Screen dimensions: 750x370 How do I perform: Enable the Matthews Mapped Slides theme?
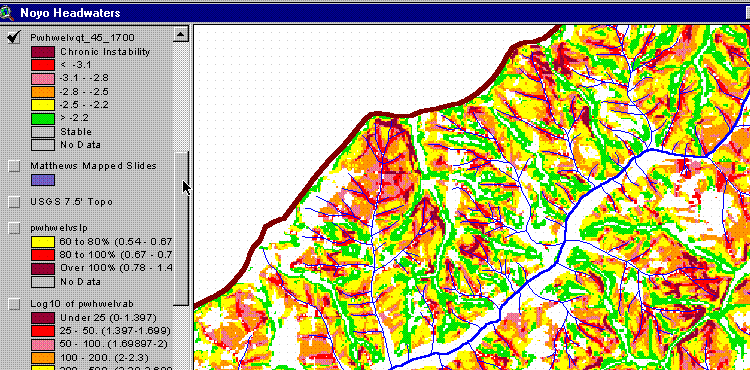(x=14, y=166)
